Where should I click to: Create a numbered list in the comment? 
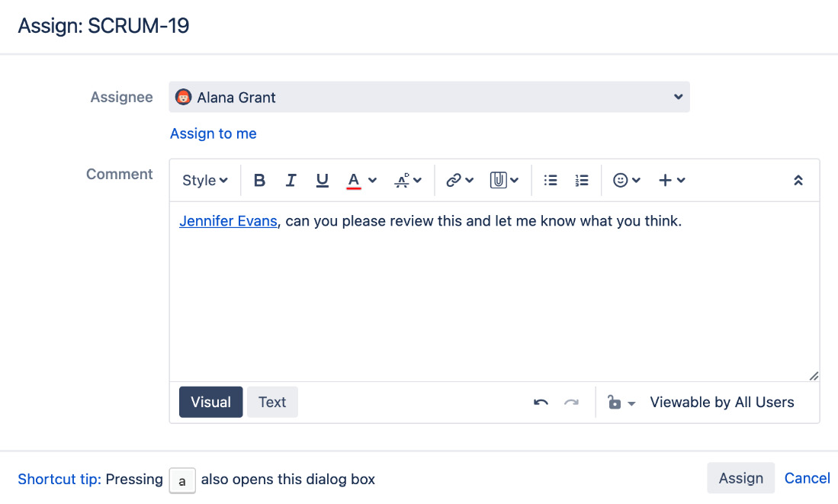[582, 180]
